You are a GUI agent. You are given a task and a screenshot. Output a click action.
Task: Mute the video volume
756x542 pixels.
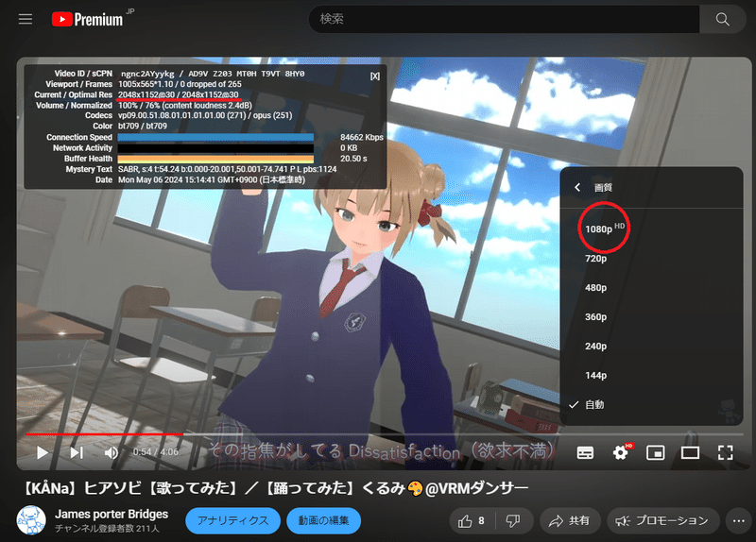click(111, 452)
